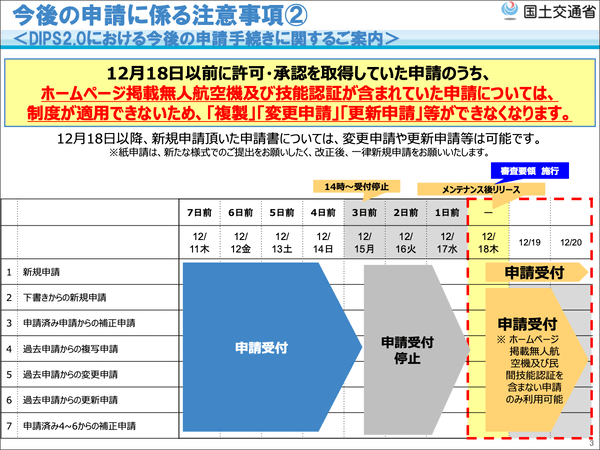The height and width of the screenshot is (450, 600).
Task: Select the slide title 今後の申請に係る注意事項②
Action: [160, 15]
